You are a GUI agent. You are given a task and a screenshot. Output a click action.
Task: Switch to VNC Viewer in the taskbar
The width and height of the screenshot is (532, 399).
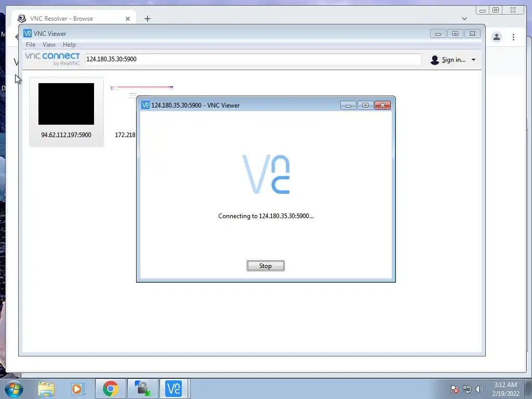[174, 389]
